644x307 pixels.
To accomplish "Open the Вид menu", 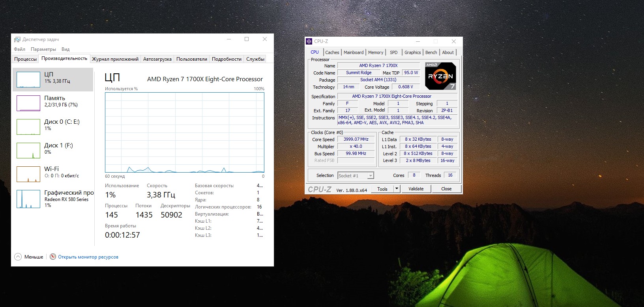I will 66,49.
